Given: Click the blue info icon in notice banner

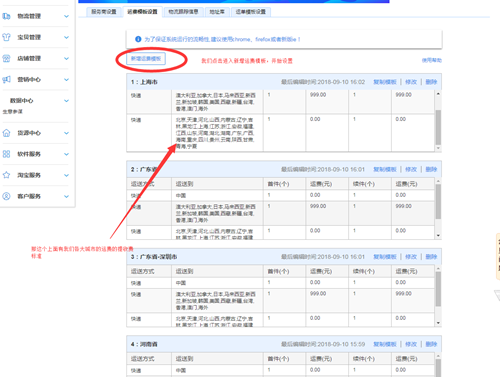Looking at the screenshot, I should [138, 39].
